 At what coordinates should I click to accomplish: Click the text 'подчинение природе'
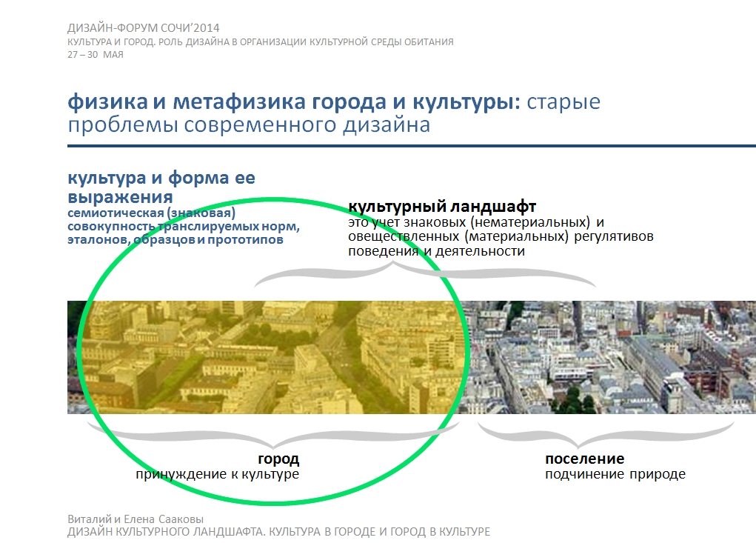coord(615,474)
